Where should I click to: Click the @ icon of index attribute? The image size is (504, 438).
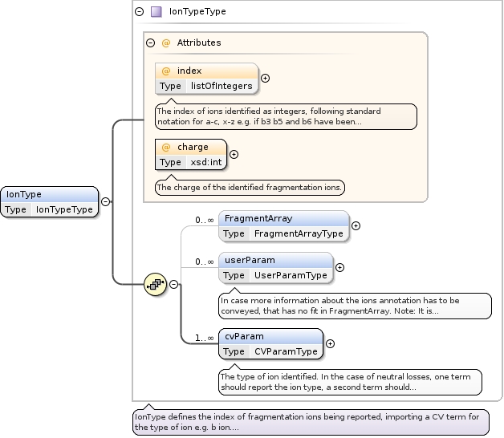click(166, 71)
